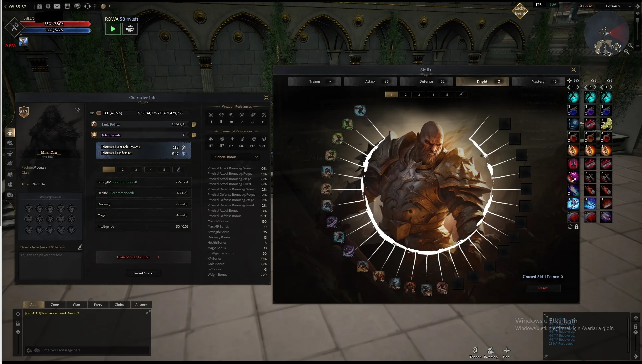Go to previous page of skill bar 2

tap(585, 87)
